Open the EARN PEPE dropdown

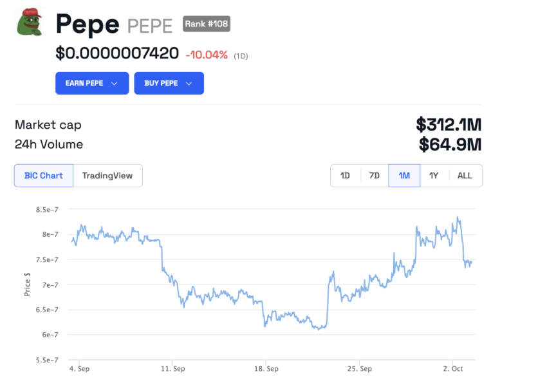pyautogui.click(x=91, y=83)
